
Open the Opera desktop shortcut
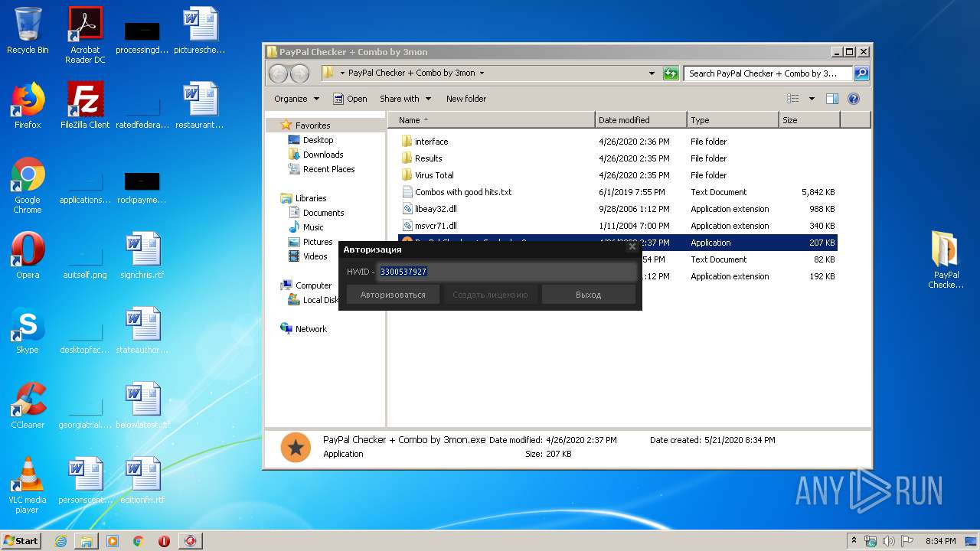click(x=28, y=256)
